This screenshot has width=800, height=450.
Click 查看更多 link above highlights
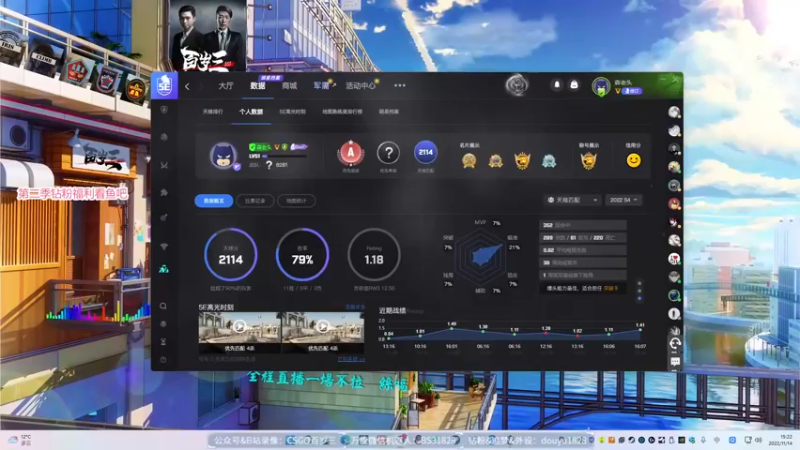coord(355,307)
